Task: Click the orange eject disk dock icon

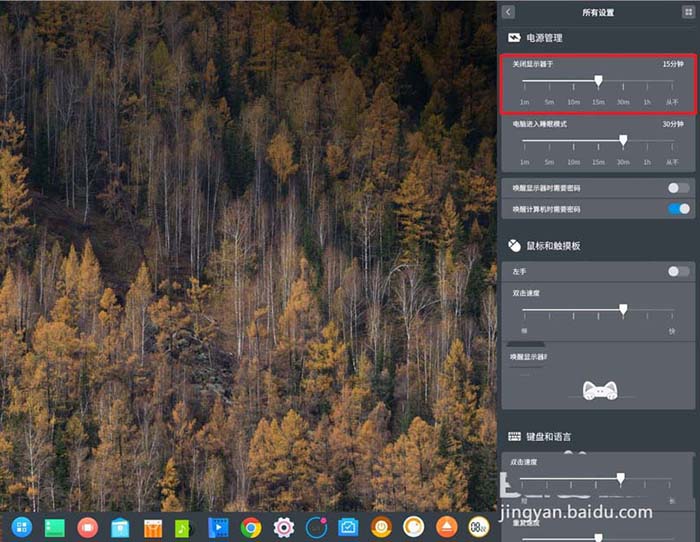Action: coord(446,527)
